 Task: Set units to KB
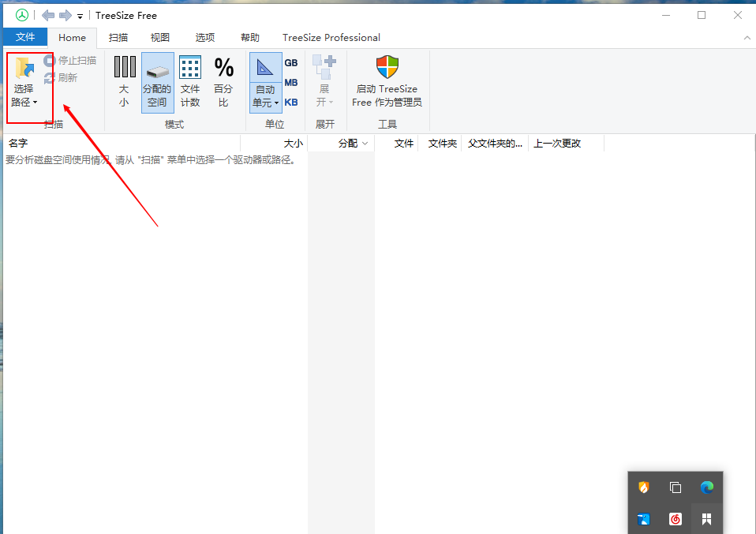point(290,102)
